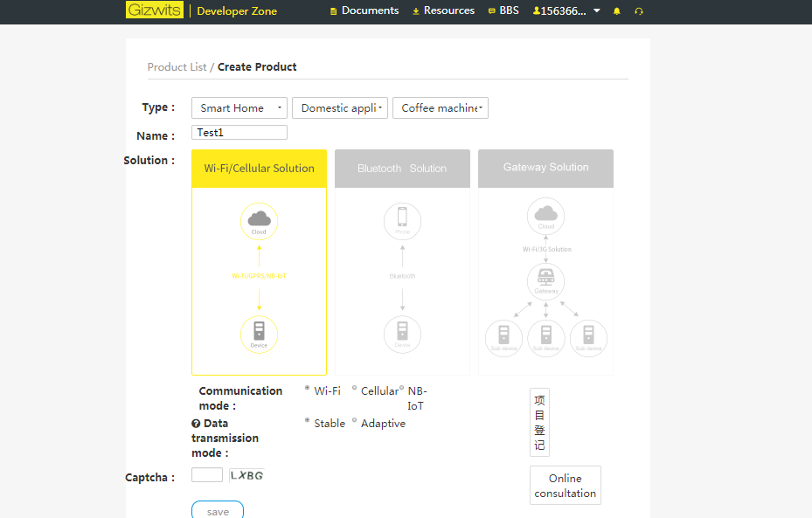Open the BBS forum icon
Screen dimensions: 812x518
[x=490, y=10]
